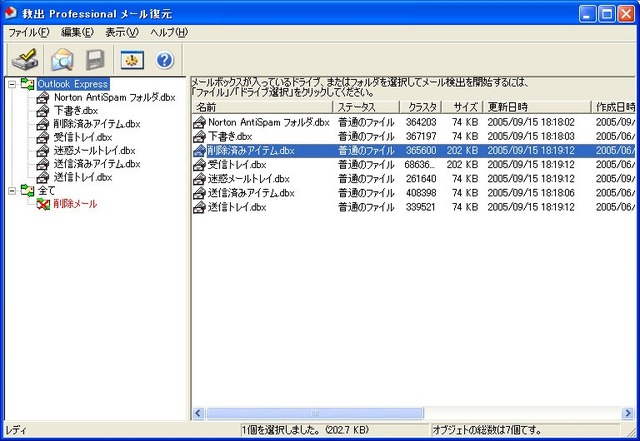Select 下書き.dbx row in file list

pos(413,136)
